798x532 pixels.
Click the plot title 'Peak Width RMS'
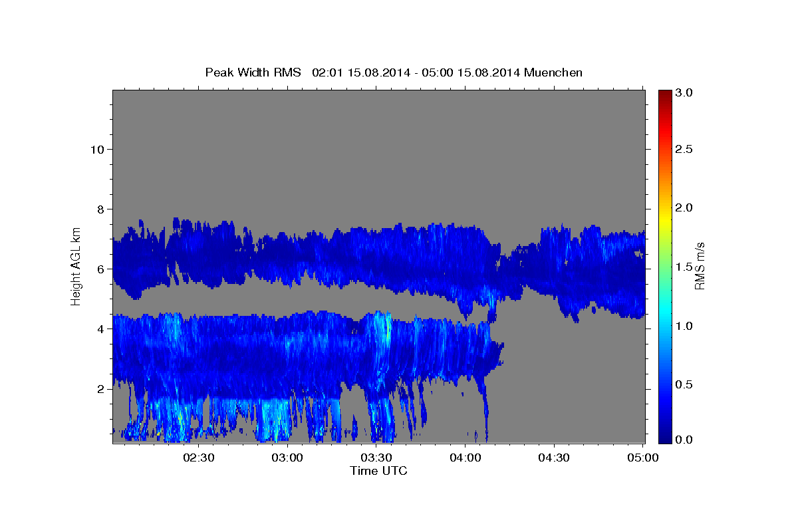click(x=253, y=72)
